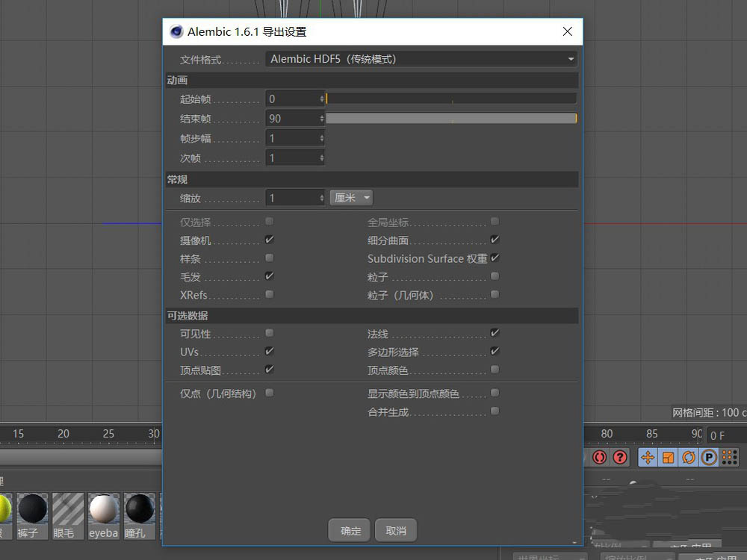
Task: Click the 结束帧 stepper down arrow
Action: tap(323, 120)
